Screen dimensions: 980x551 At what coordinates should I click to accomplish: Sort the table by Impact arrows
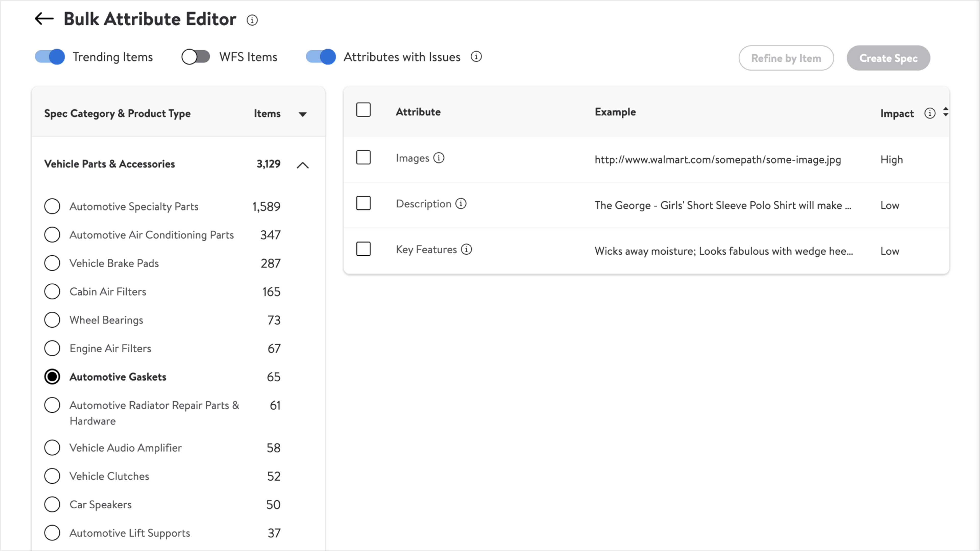coord(945,112)
